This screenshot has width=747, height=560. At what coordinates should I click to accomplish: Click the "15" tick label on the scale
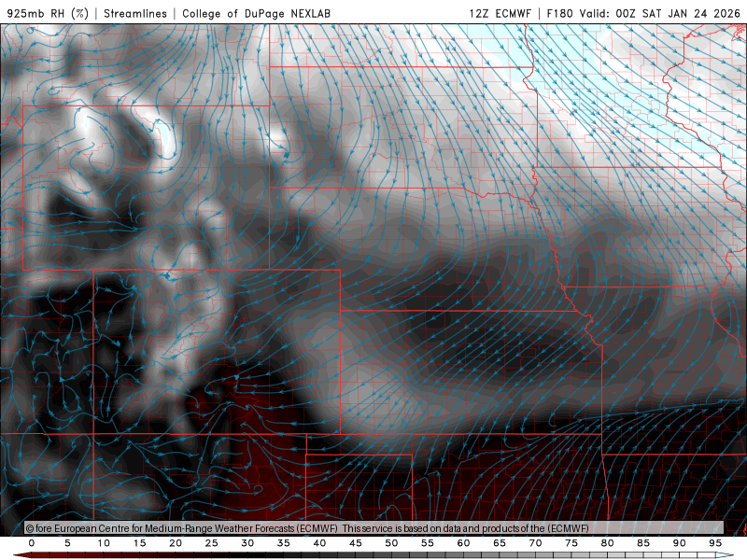[x=139, y=543]
